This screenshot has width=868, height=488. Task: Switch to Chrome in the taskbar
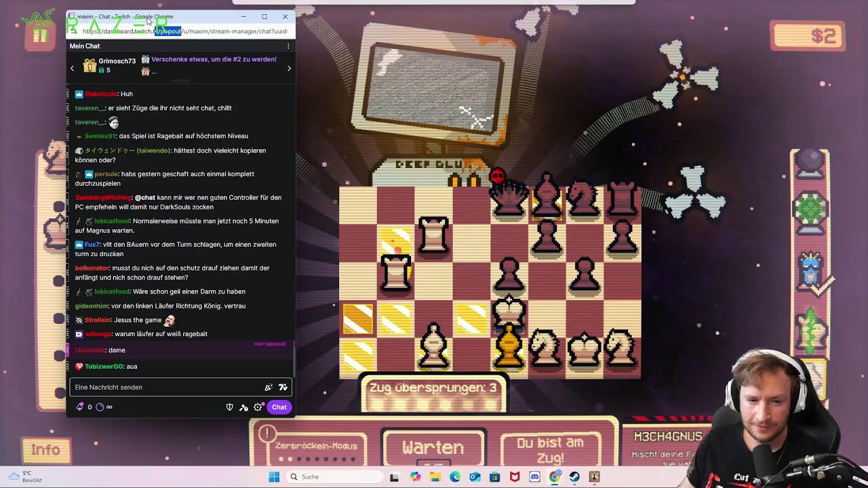click(555, 476)
